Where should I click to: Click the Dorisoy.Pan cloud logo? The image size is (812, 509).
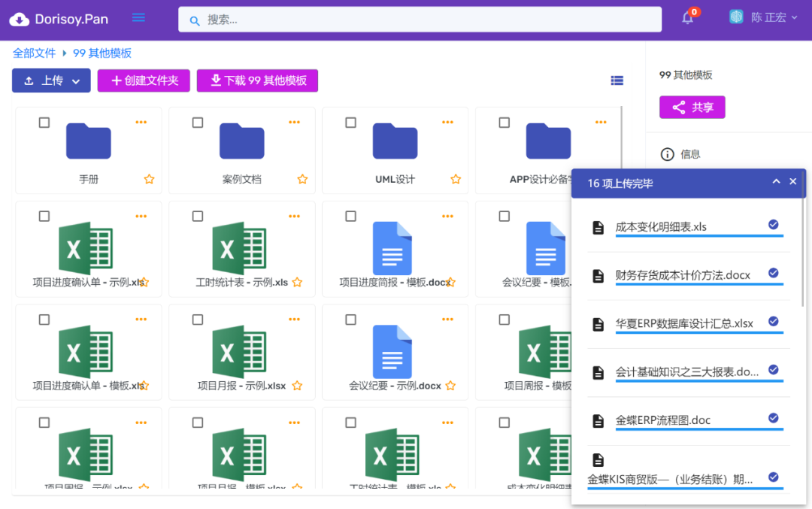point(19,19)
